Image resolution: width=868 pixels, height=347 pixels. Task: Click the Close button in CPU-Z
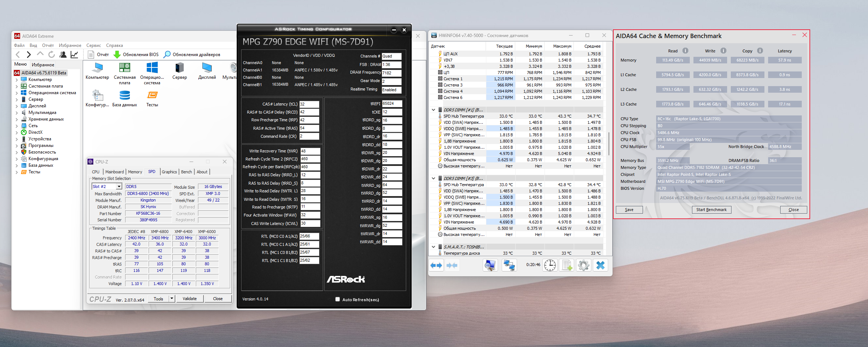pyautogui.click(x=218, y=299)
